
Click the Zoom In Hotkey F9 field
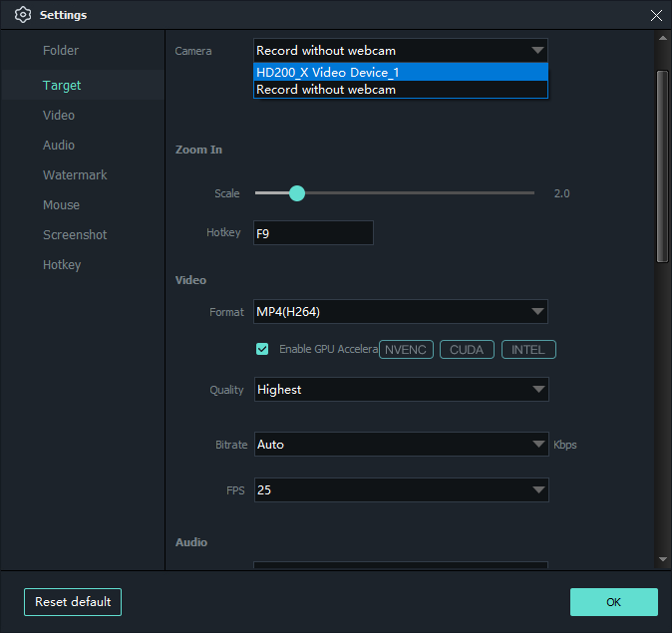pyautogui.click(x=313, y=233)
